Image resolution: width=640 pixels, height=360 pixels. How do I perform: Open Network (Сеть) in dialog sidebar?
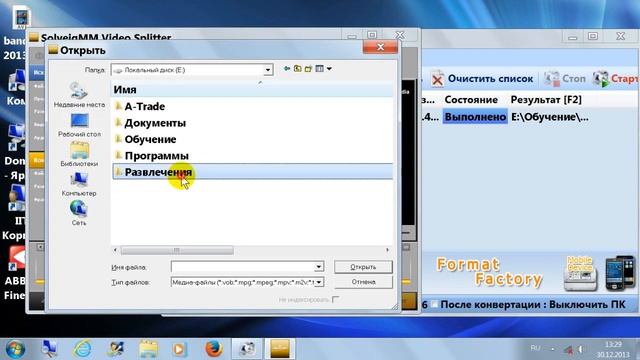79,213
